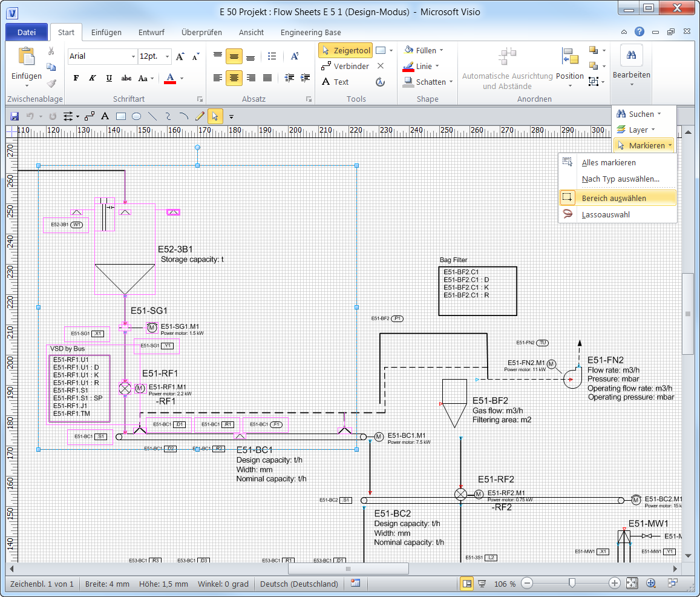The height and width of the screenshot is (597, 700).
Task: Click the zoom in plus button
Action: coord(614,583)
